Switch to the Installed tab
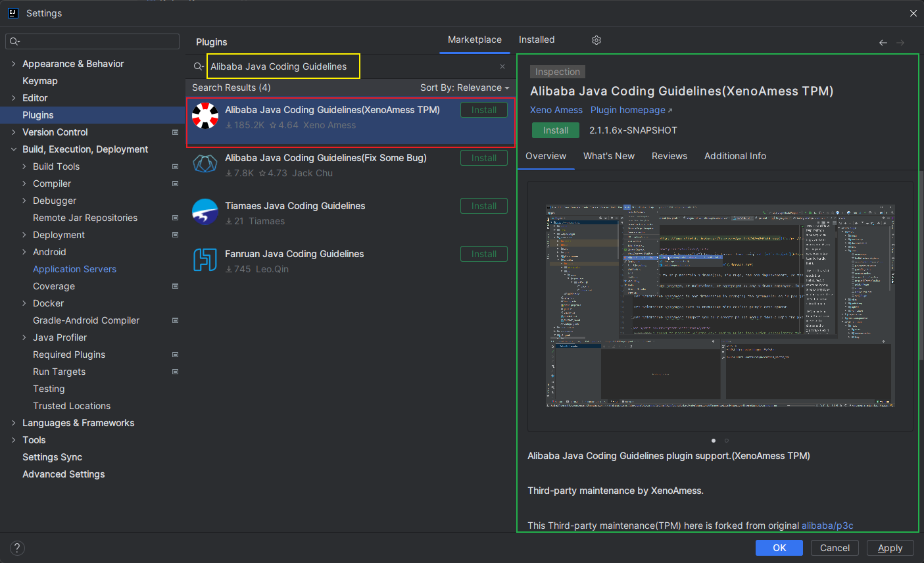The width and height of the screenshot is (924, 563). [537, 39]
